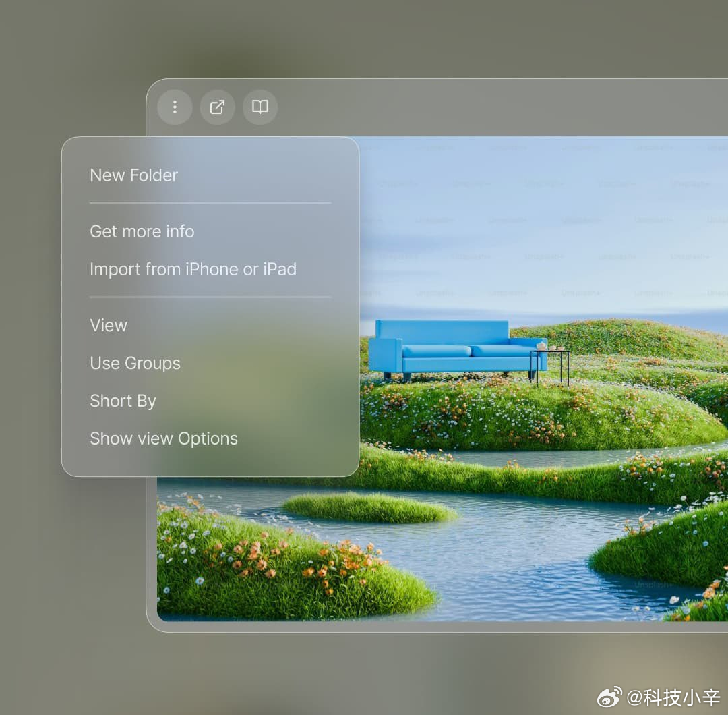This screenshot has height=715, width=728.
Task: Click the open-in-external-window icon
Action: click(x=217, y=107)
